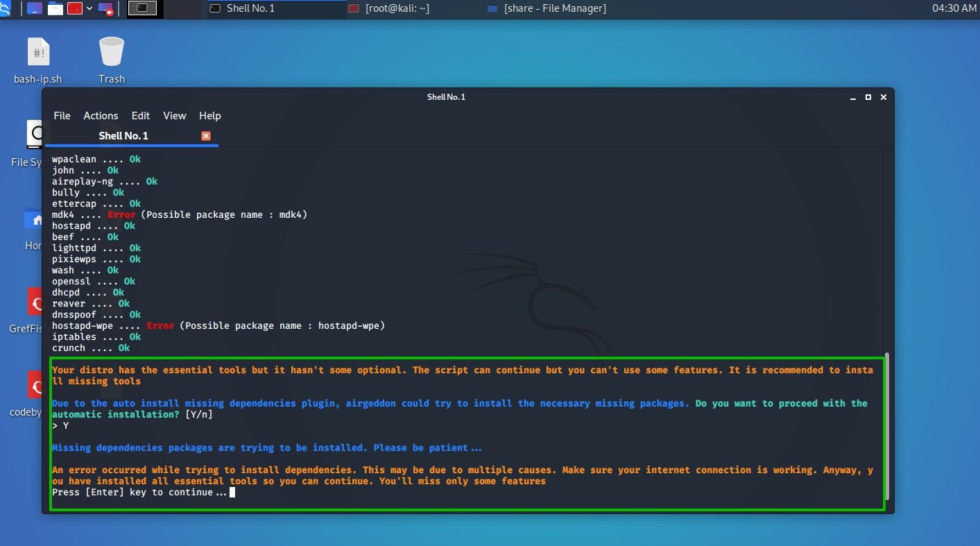Screen dimensions: 980x546
Task: Open the Edit menu in terminal
Action: coord(141,116)
